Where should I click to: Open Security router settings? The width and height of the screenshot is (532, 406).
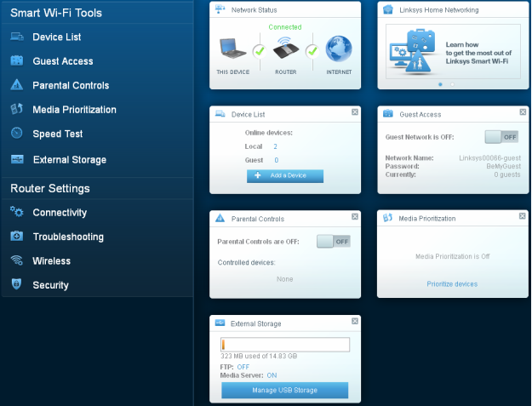pos(50,285)
